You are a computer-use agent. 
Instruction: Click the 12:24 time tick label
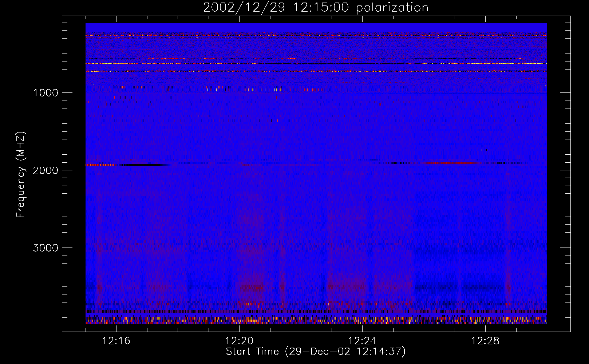click(x=362, y=341)
